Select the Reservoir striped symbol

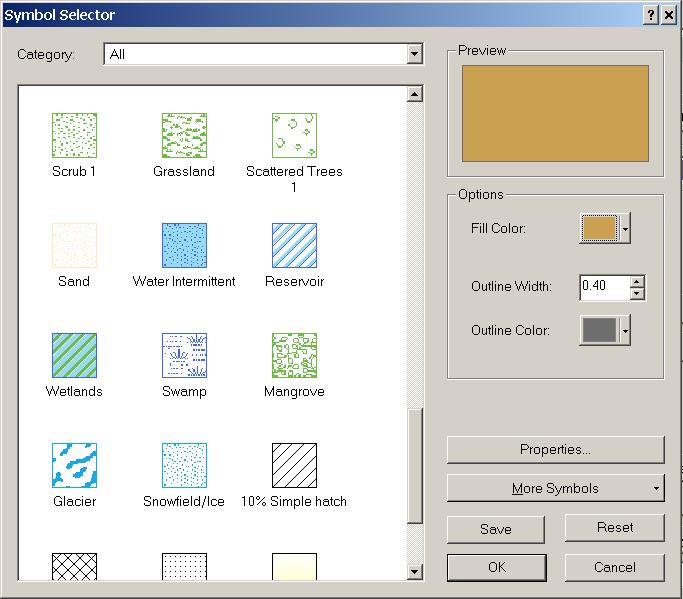coord(294,245)
